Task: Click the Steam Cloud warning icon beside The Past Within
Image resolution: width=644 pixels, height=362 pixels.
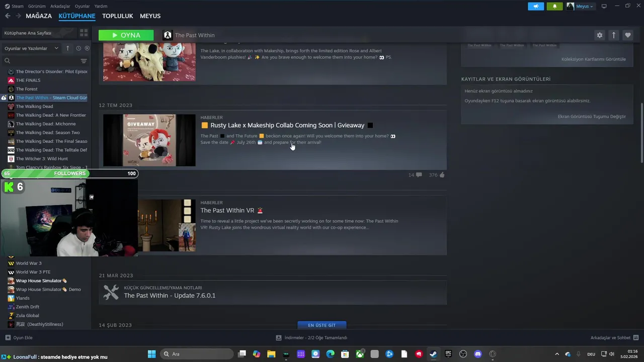Action: (x=4, y=98)
